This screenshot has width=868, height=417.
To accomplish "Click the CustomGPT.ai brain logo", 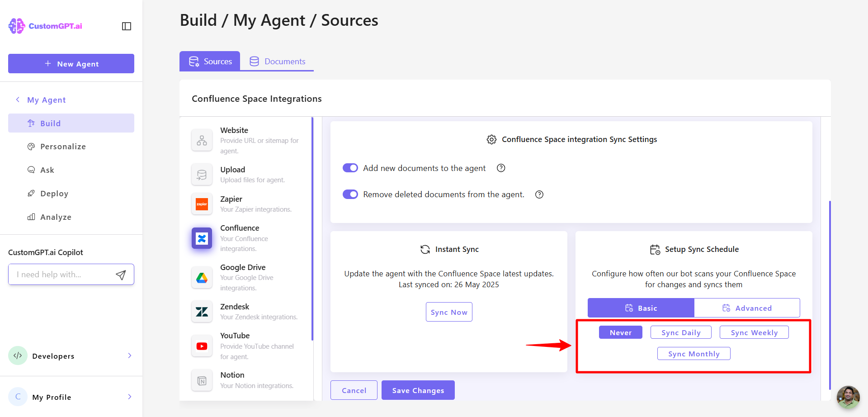I will point(17,26).
